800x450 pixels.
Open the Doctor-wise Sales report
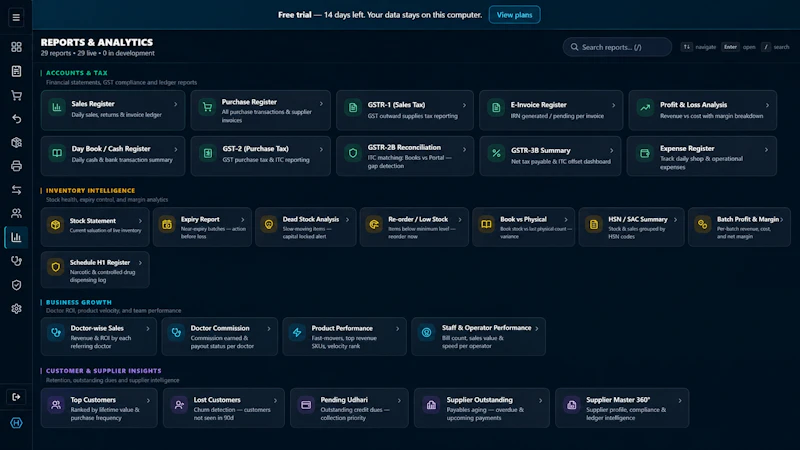(x=98, y=336)
